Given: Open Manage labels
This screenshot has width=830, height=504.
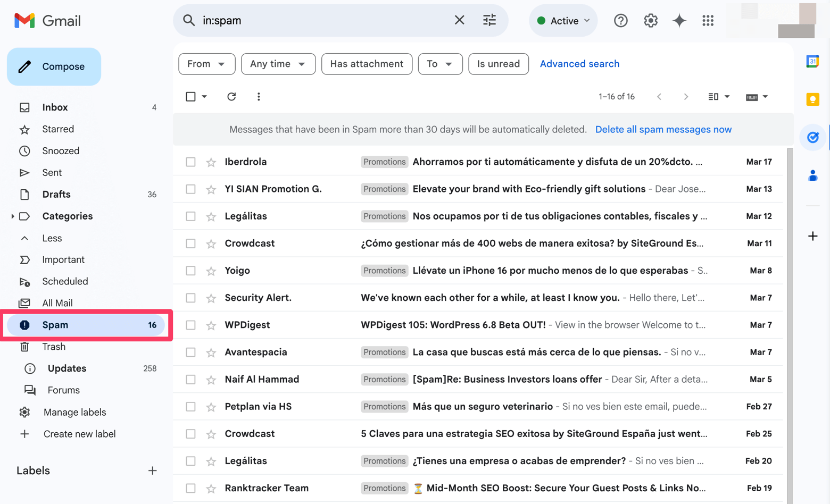Looking at the screenshot, I should 75,413.
